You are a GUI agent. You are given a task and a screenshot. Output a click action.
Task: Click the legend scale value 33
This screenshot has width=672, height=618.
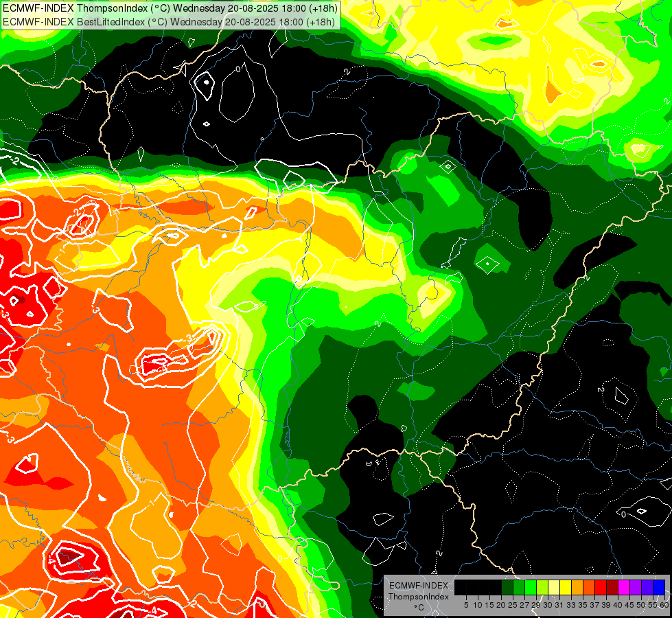tap(571, 605)
